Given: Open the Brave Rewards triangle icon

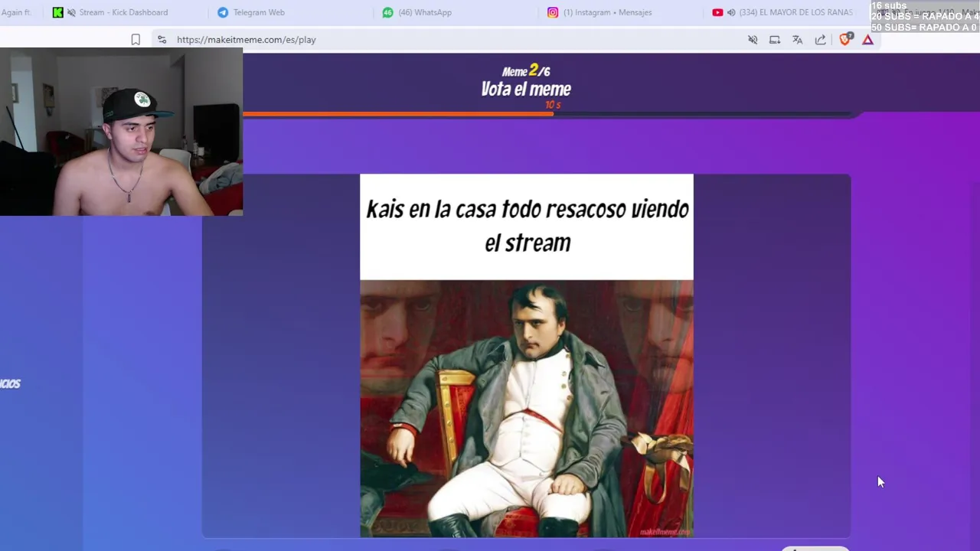Looking at the screenshot, I should pos(868,40).
